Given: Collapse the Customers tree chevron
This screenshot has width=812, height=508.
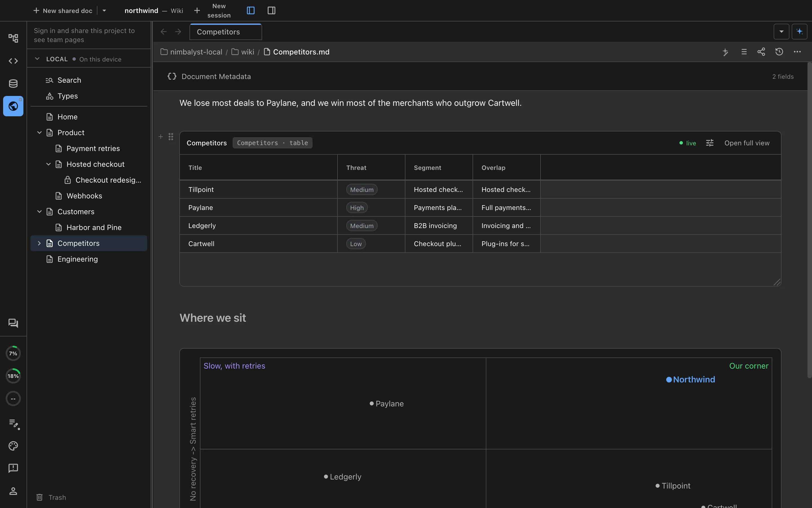Looking at the screenshot, I should (39, 212).
